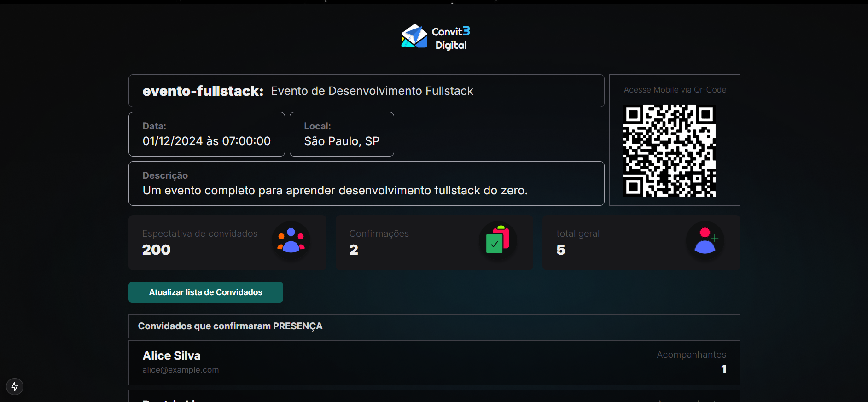
Task: Click Espectativa de convidados label
Action: (200, 233)
